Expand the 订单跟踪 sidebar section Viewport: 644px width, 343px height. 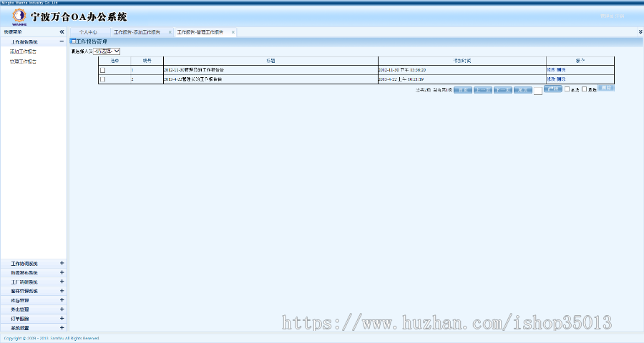62,319
